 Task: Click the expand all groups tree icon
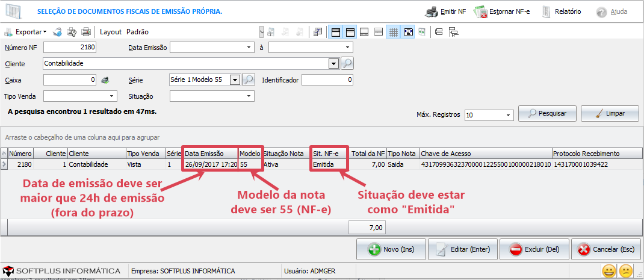click(x=453, y=32)
